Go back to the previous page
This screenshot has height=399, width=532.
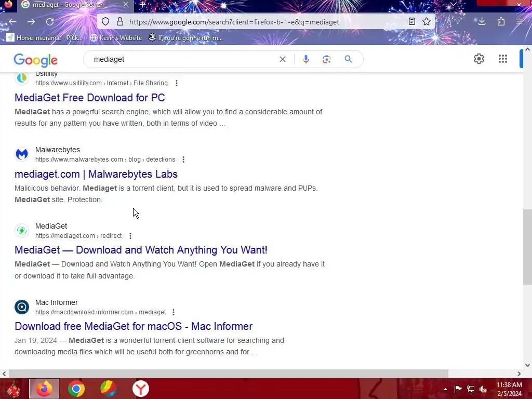[x=12, y=22]
